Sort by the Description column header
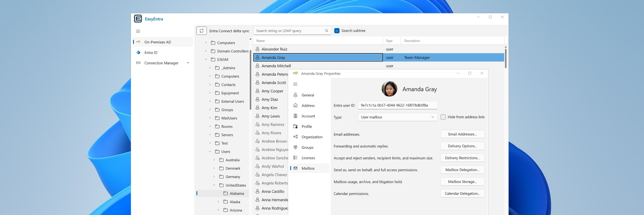The height and width of the screenshot is (215, 644). coord(453,41)
